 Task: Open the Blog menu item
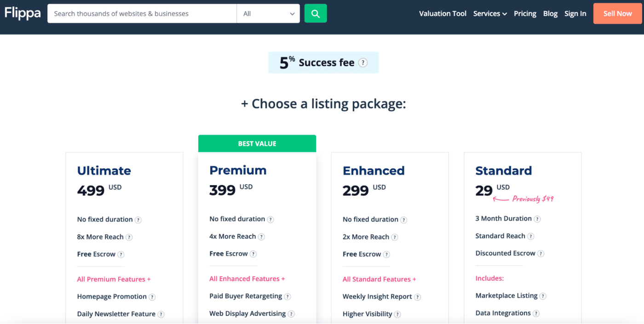tap(550, 13)
